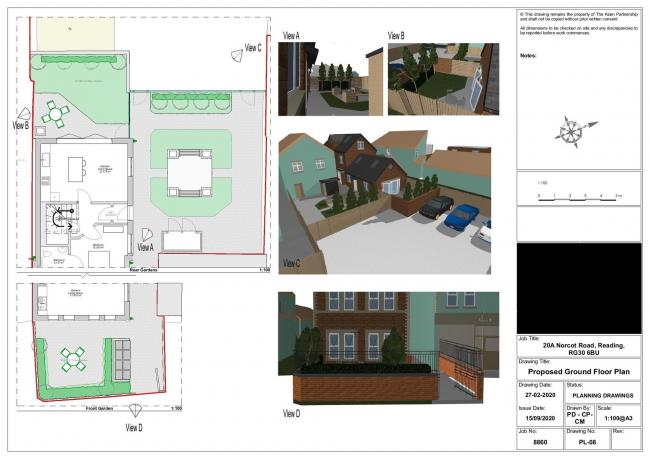Open the View B rendered thumbnail
650x459 pixels.
[x=439, y=77]
